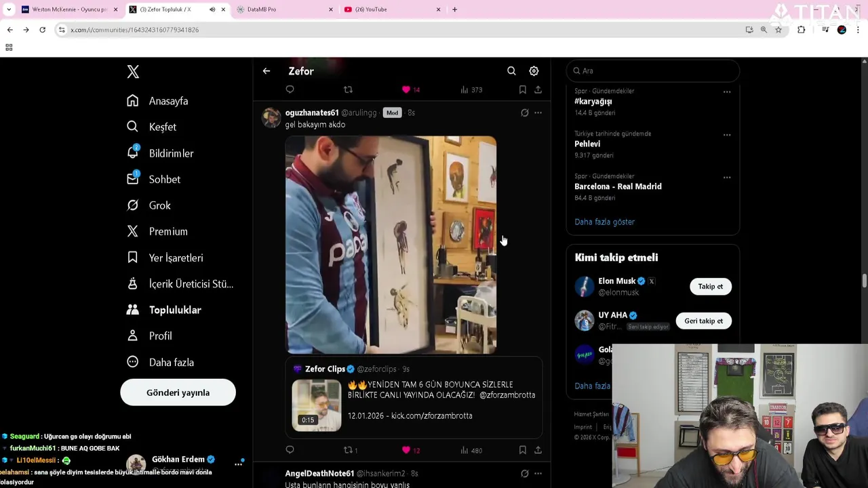
Task: Open quoted Zefor Clips post
Action: [x=414, y=397]
